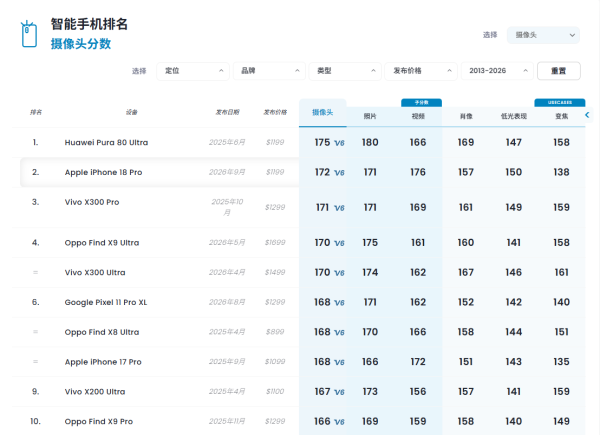
Task: Click the USECASES badge above 变焦
Action: point(560,103)
